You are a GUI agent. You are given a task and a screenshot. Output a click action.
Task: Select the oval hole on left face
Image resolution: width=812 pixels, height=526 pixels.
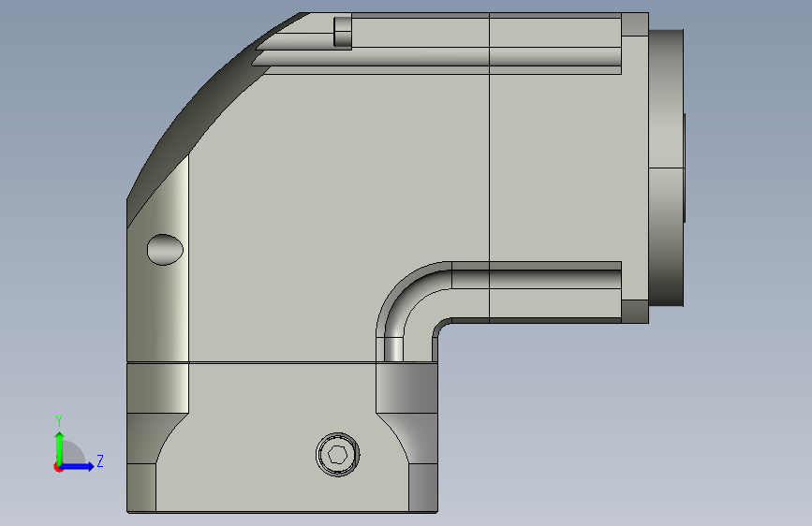(165, 250)
